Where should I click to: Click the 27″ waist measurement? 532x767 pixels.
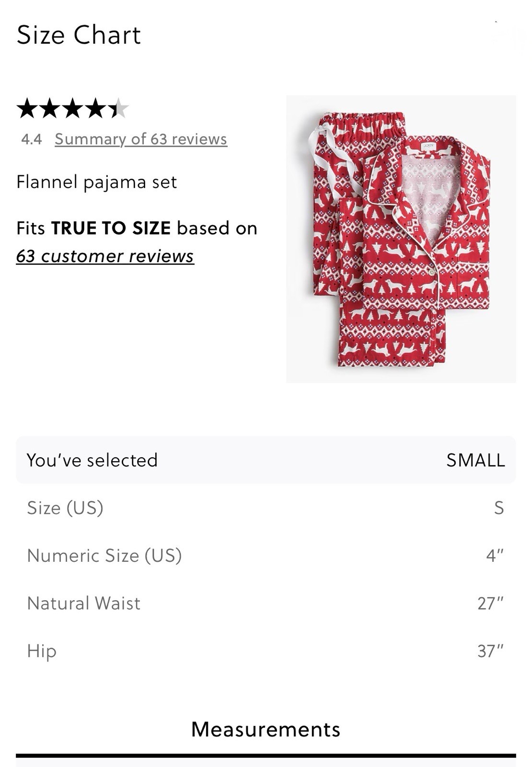(x=491, y=603)
